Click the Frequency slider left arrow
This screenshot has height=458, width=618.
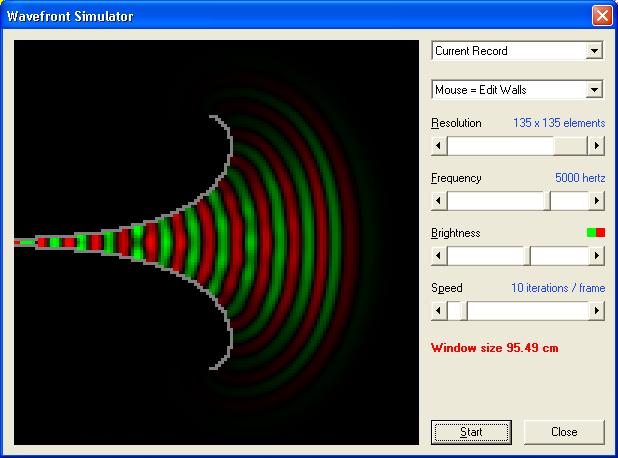pyautogui.click(x=439, y=201)
